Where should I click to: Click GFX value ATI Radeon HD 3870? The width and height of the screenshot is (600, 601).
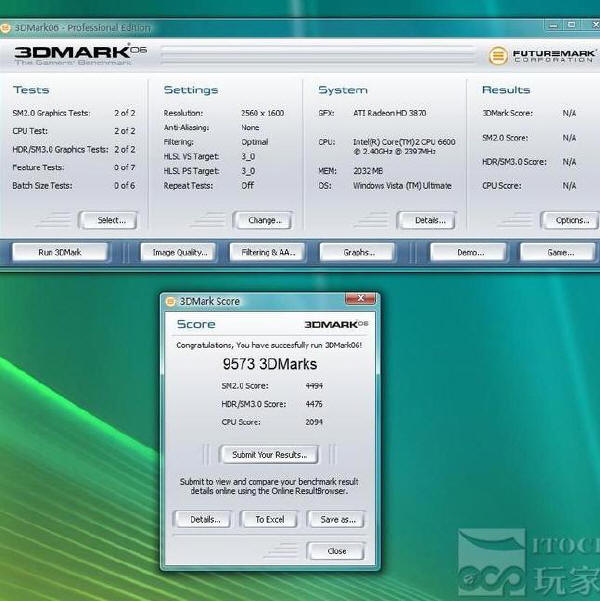point(390,113)
